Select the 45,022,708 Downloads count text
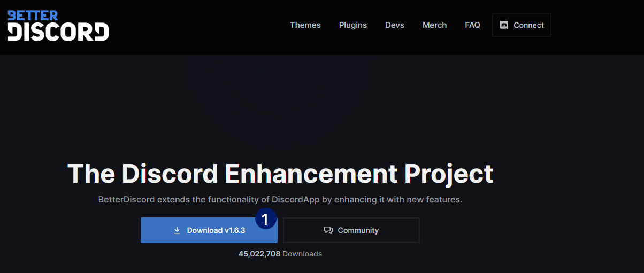 point(280,254)
